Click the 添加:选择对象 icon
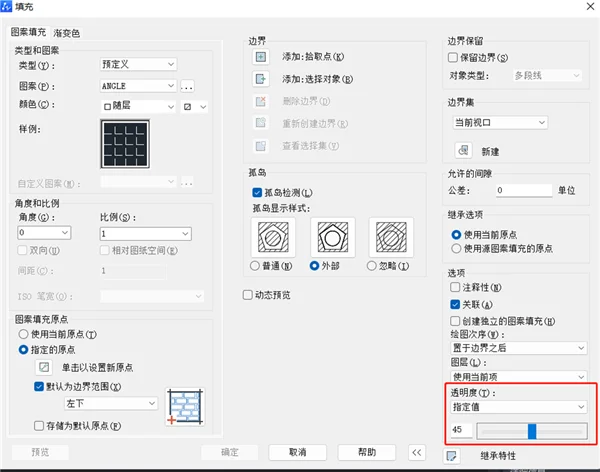The image size is (600, 472). [261, 79]
